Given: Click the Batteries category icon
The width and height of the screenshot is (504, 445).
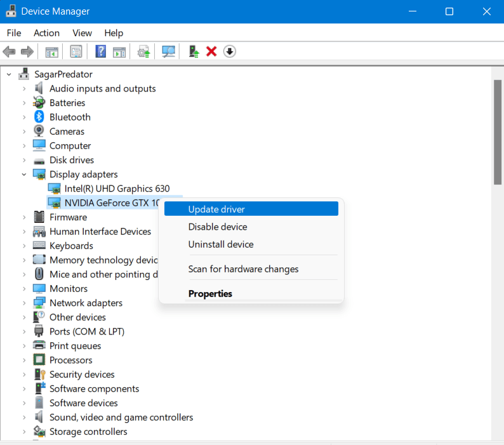Looking at the screenshot, I should [39, 103].
